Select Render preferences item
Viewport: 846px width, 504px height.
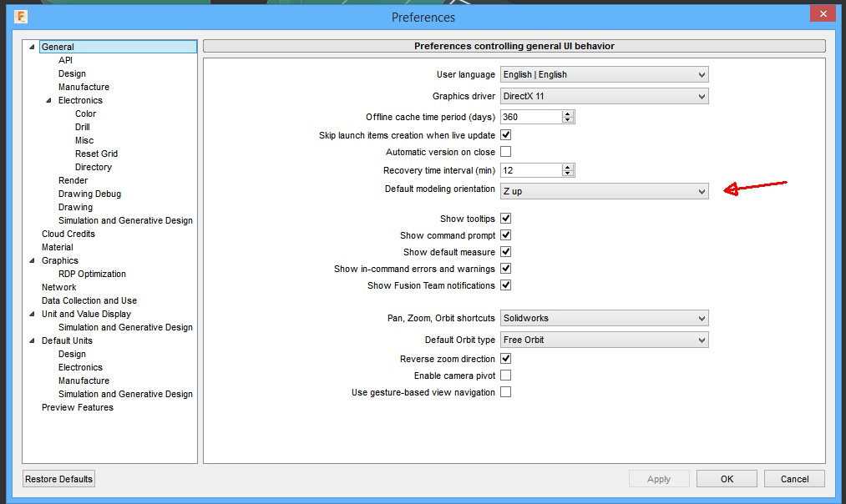[x=73, y=180]
